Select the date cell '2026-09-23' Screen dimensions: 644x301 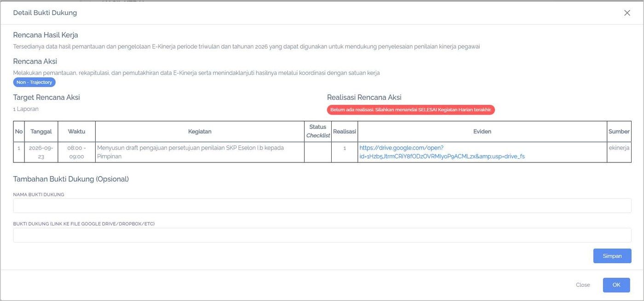pyautogui.click(x=41, y=152)
